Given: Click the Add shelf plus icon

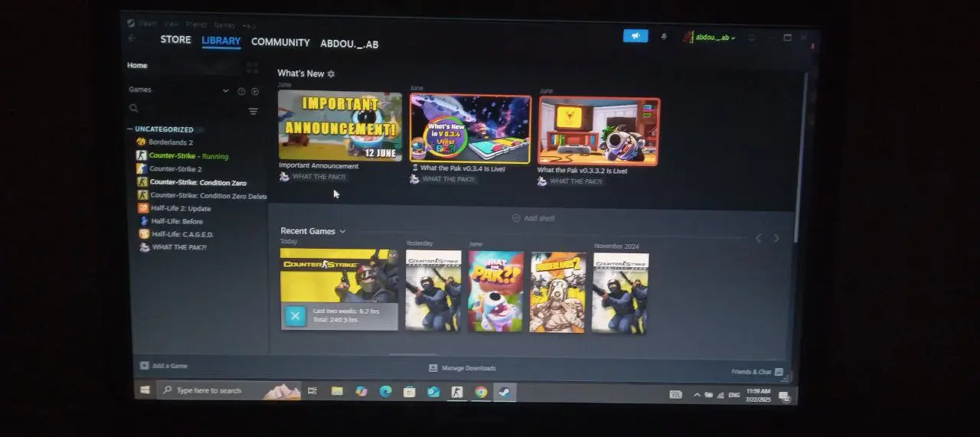Looking at the screenshot, I should pos(516,218).
